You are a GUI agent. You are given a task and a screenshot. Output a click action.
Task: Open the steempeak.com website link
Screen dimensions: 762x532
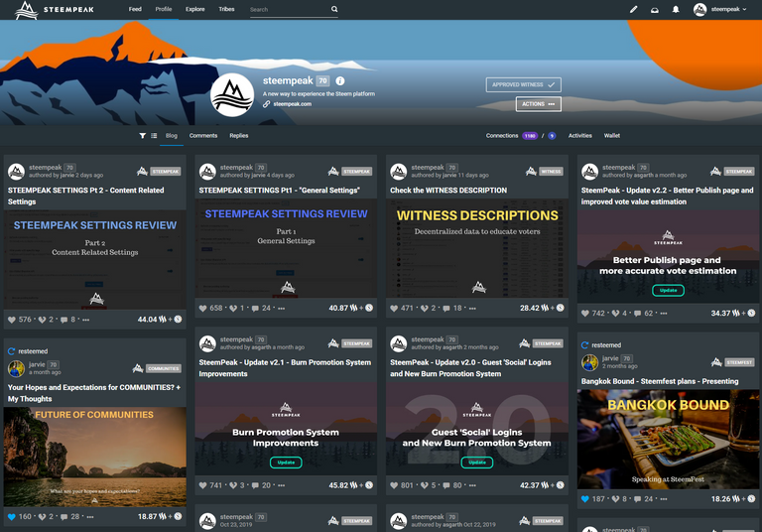292,104
